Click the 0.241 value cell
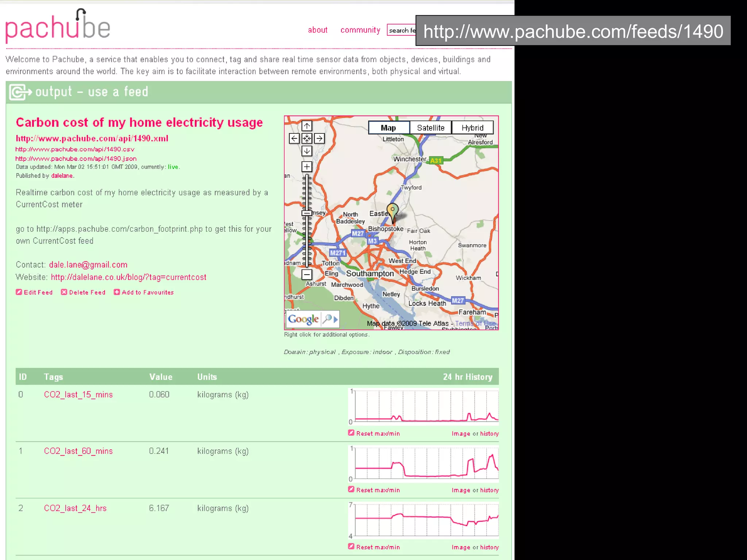This screenshot has height=560, width=747. [x=159, y=451]
